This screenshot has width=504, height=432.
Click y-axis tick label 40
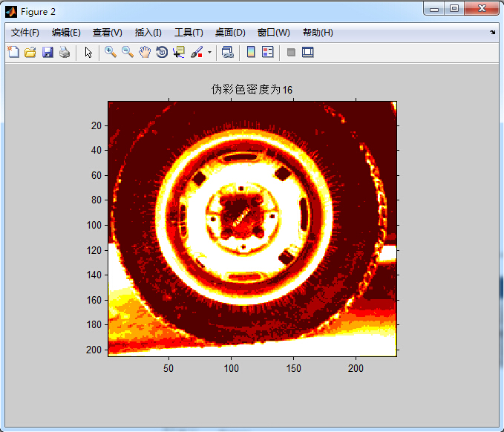tap(96, 150)
